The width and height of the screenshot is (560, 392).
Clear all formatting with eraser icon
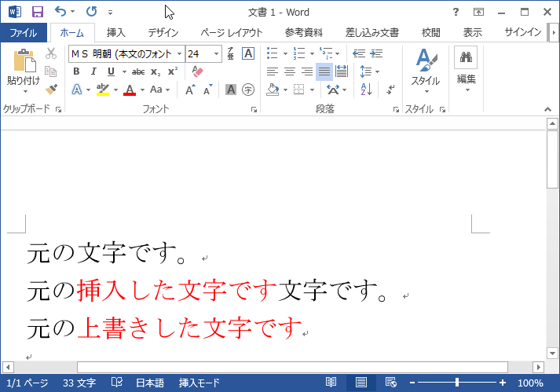click(197, 71)
